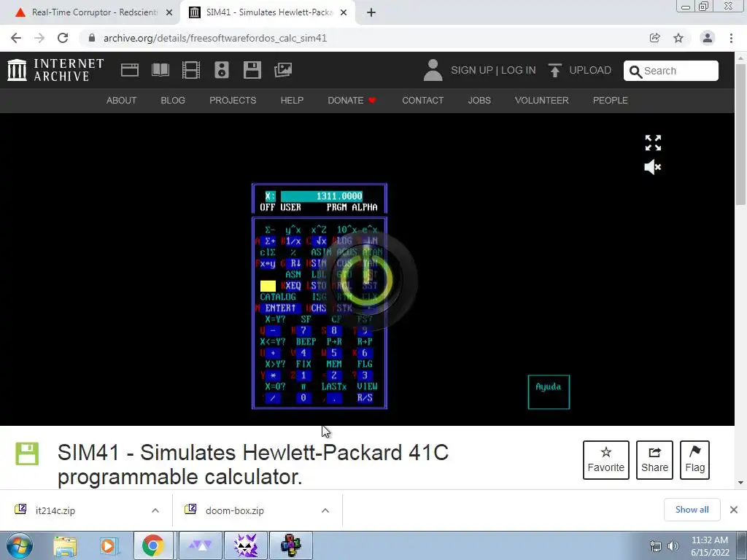747x560 pixels.
Task: Open the Video film icon
Action: coord(190,70)
